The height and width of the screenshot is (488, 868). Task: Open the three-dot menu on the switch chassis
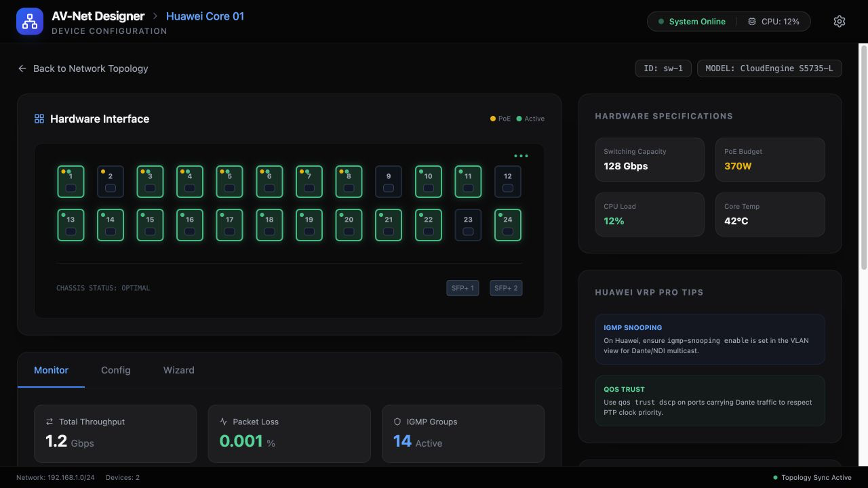click(x=521, y=156)
